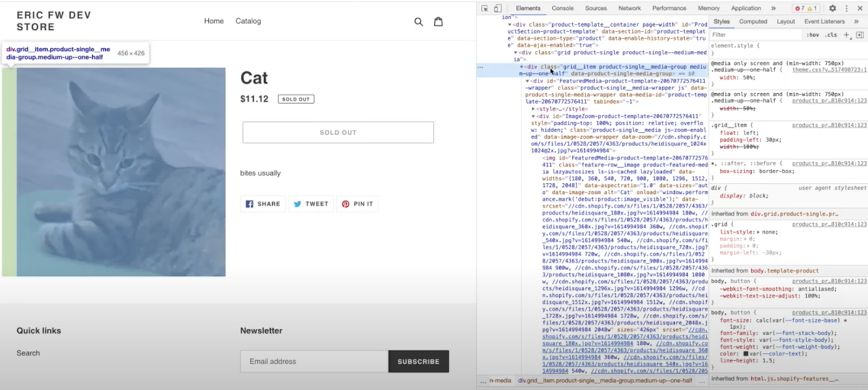Switch to the Elements tab

(528, 8)
